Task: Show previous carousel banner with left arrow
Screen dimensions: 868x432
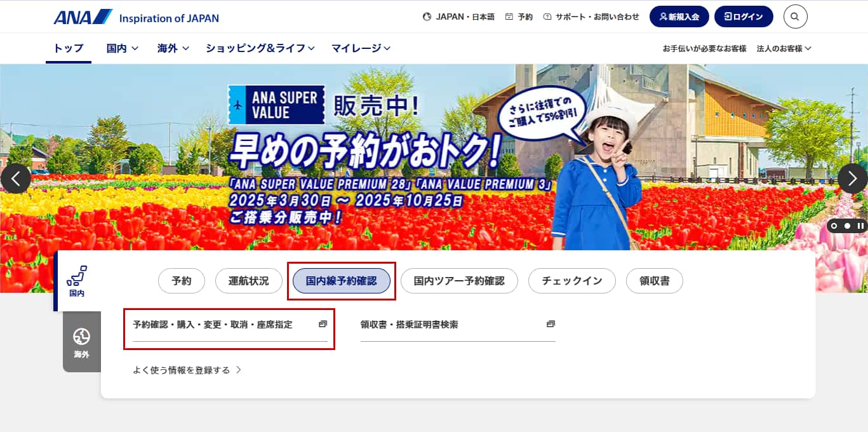Action: [x=15, y=179]
